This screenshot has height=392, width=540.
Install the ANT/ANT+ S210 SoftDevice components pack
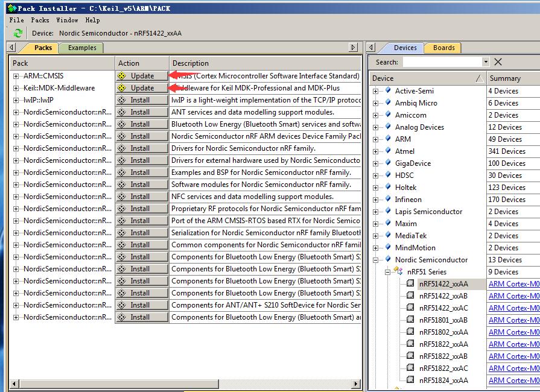coord(142,305)
